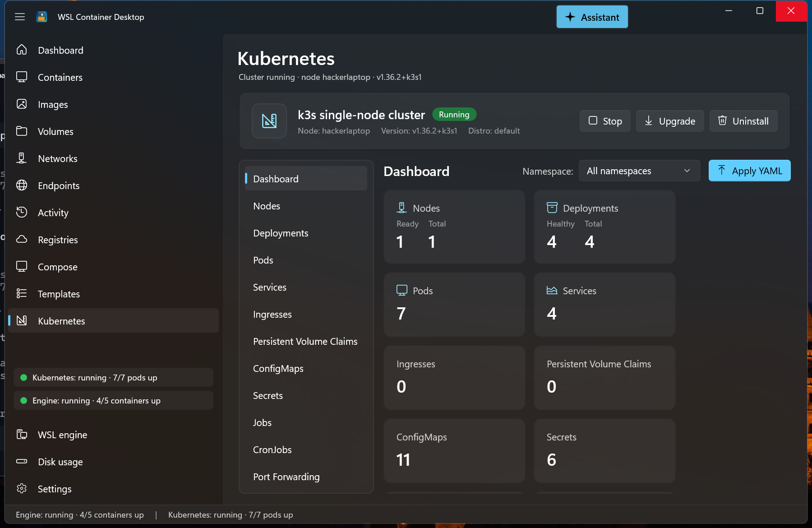The width and height of the screenshot is (812, 528).
Task: Click the Networks icon in sidebar
Action: 22,158
